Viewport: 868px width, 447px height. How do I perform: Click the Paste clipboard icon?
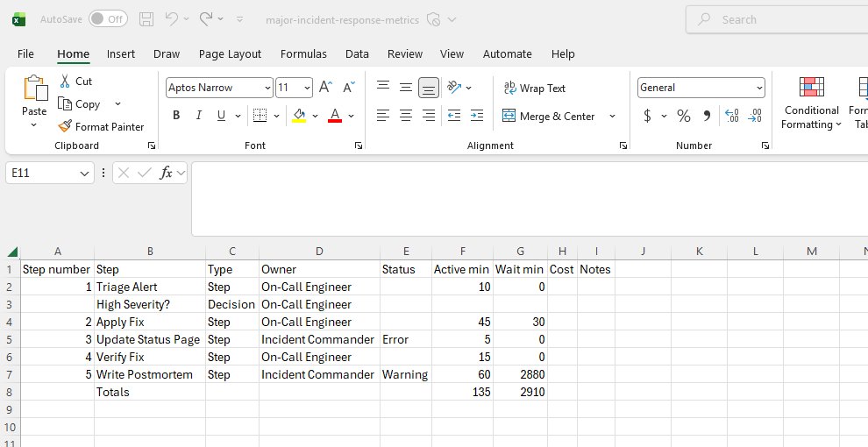point(34,88)
